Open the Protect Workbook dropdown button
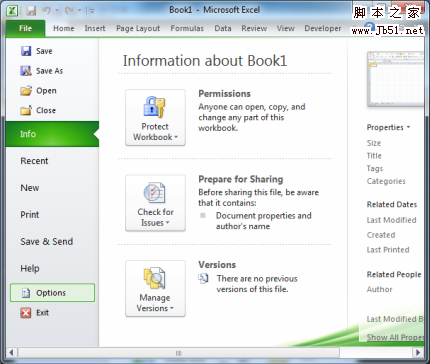430x364 pixels. [x=155, y=117]
